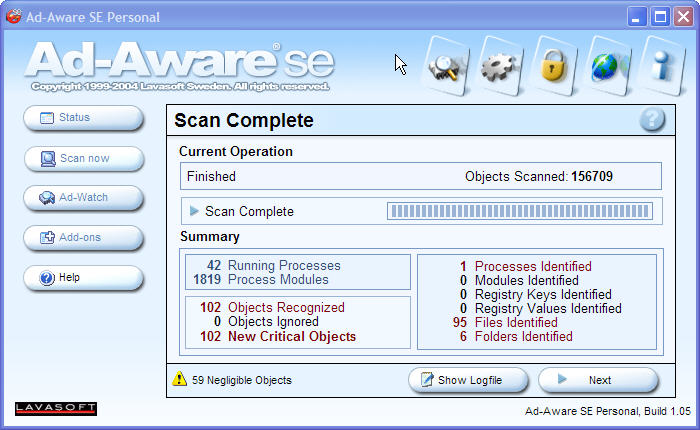The image size is (700, 430).
Task: Open the Add-ons sidebar button
Action: (x=83, y=238)
